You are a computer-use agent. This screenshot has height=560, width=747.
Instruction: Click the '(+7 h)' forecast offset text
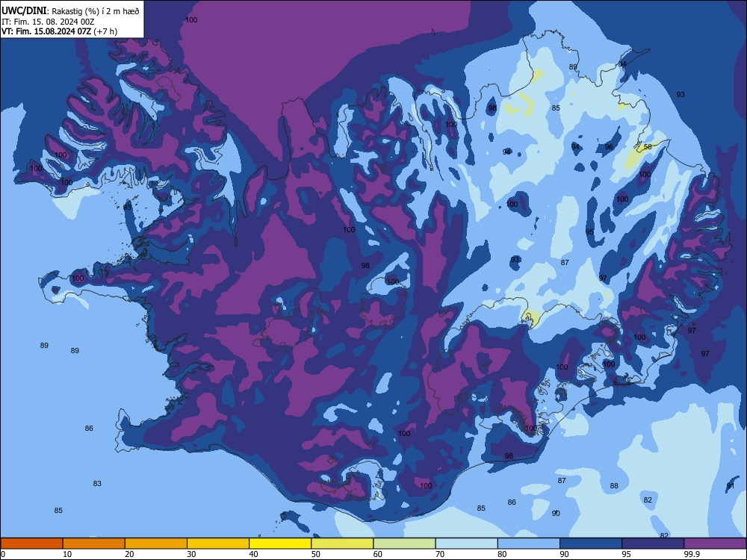105,31
